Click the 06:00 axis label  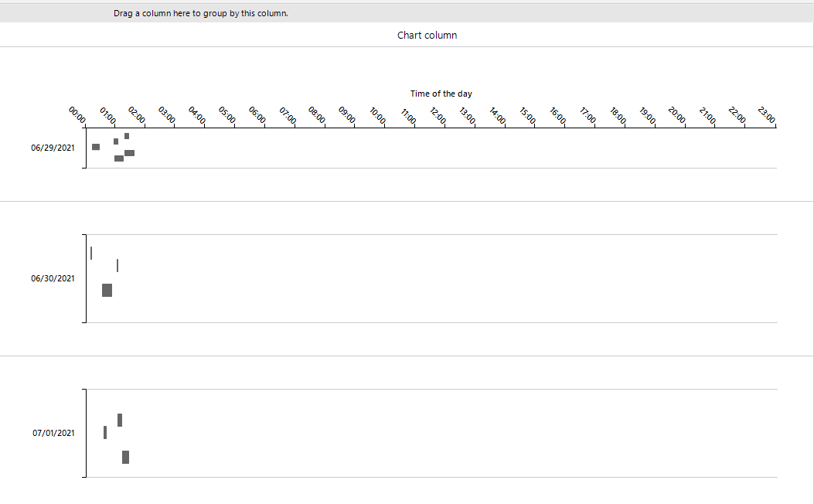257,116
